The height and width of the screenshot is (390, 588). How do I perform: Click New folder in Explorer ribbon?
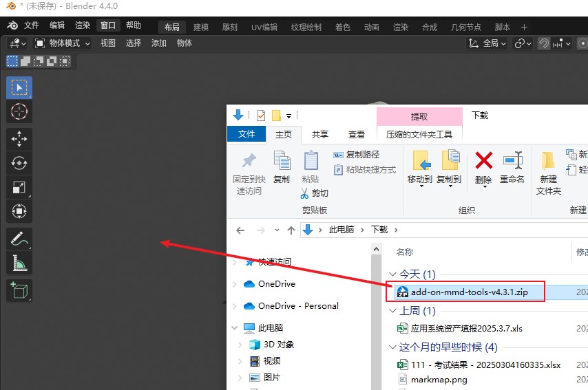point(549,173)
